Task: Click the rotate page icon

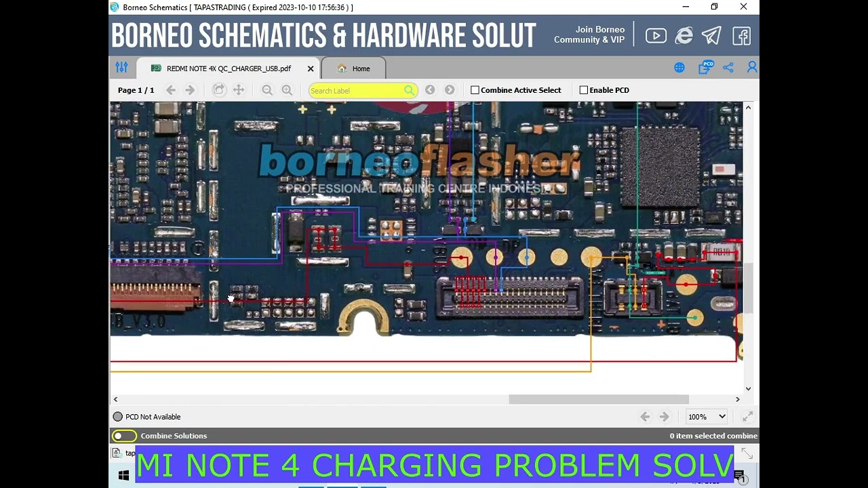Action: point(218,89)
